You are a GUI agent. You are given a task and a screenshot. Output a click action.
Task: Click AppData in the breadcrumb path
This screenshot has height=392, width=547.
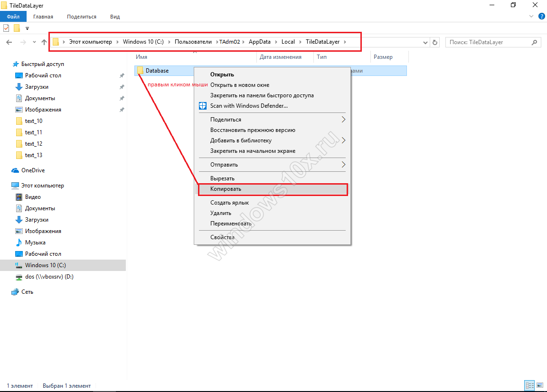(x=259, y=42)
